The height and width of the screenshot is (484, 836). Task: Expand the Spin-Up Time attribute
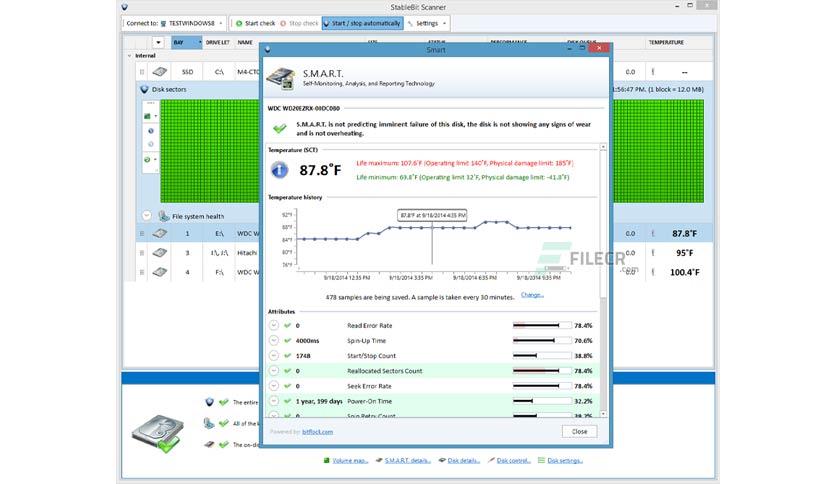click(274, 340)
